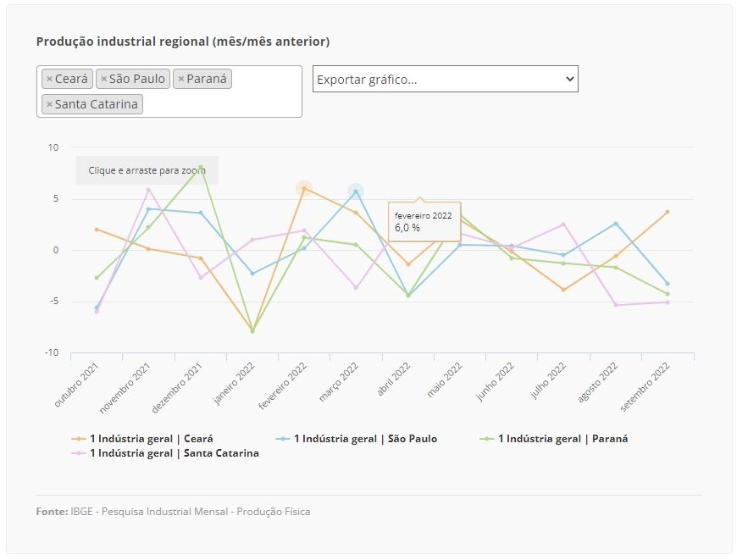Click the highlighted São Paulo março 2022 data point

coord(356,191)
